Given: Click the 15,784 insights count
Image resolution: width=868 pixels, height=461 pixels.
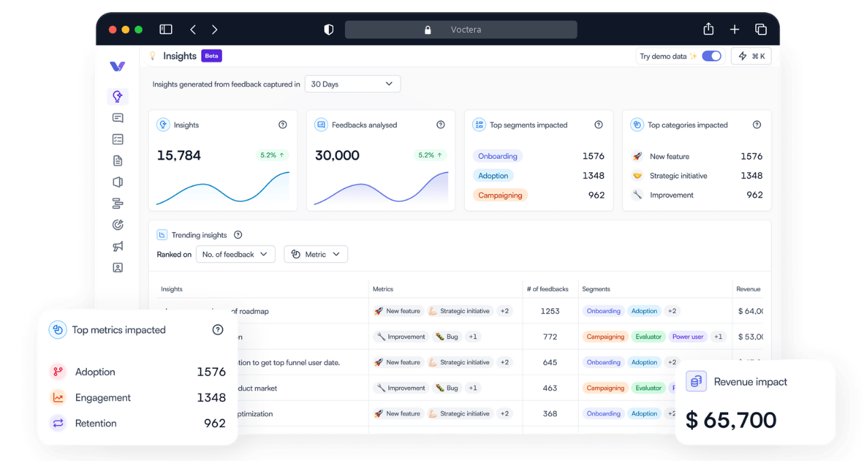Looking at the screenshot, I should click(179, 155).
